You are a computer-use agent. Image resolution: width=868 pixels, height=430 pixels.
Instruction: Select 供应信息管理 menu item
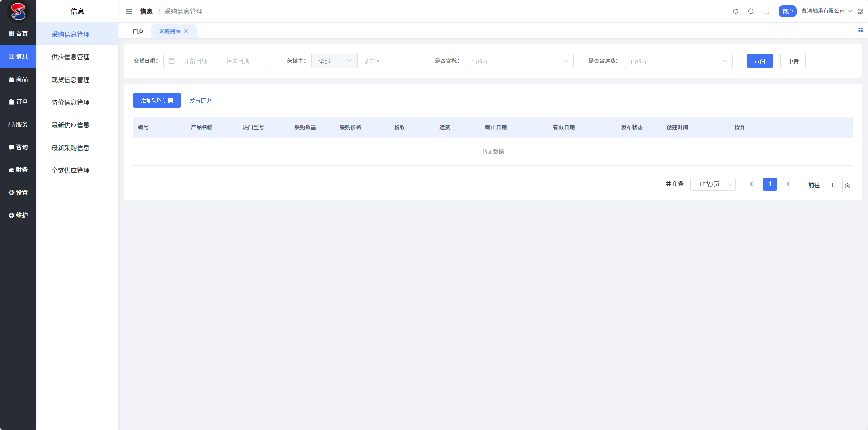70,57
